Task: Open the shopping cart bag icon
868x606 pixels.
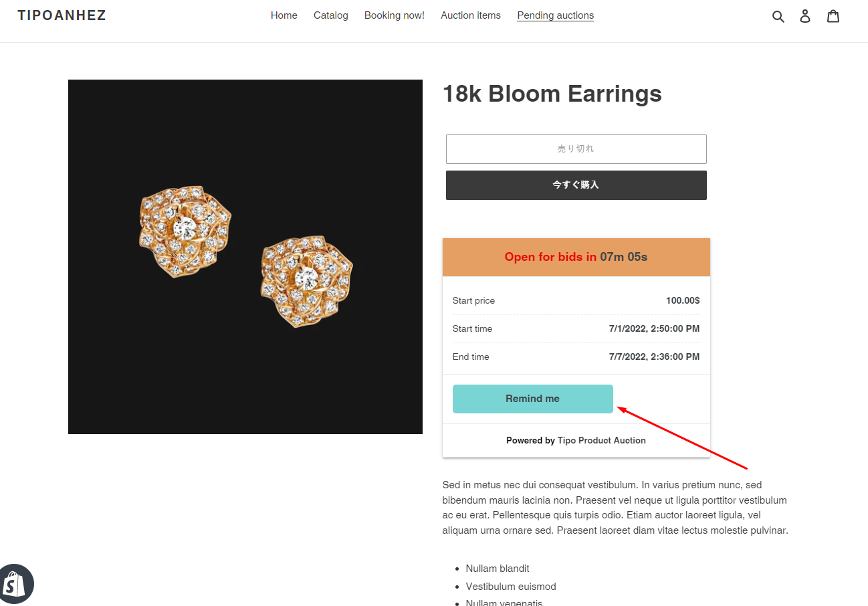Action: coord(833,16)
